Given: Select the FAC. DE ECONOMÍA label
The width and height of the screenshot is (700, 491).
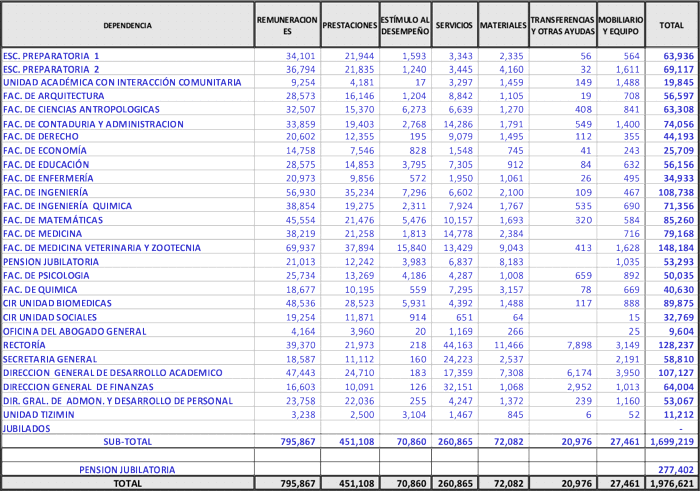Looking at the screenshot, I should coord(45,150).
